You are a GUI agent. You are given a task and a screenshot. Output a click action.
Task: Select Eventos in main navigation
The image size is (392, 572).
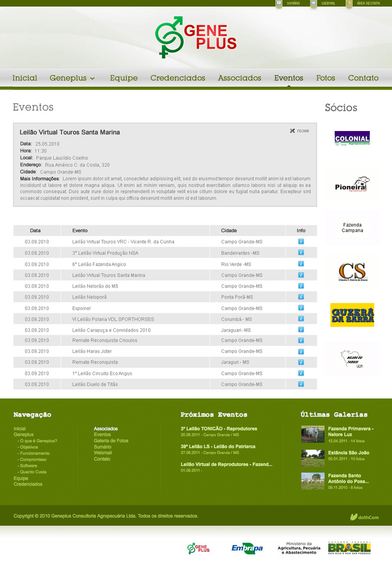[x=288, y=78]
